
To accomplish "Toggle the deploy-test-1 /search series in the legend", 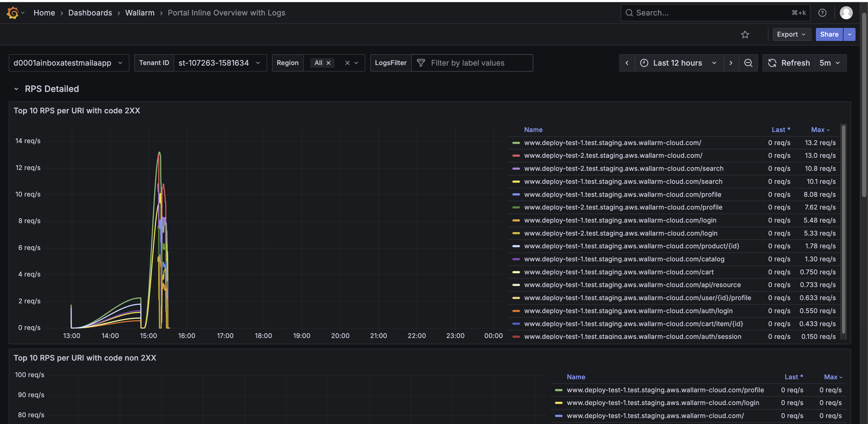I will (x=623, y=182).
